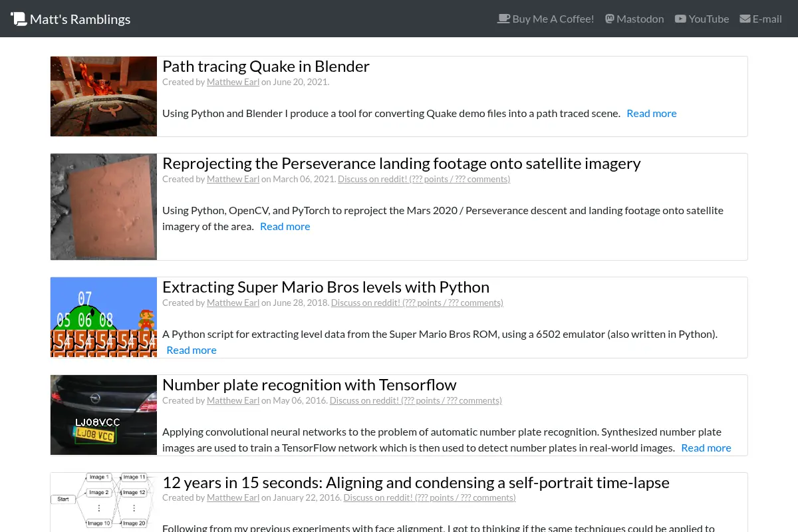Select the Super Mario Bros level thumbnail

coord(104,317)
